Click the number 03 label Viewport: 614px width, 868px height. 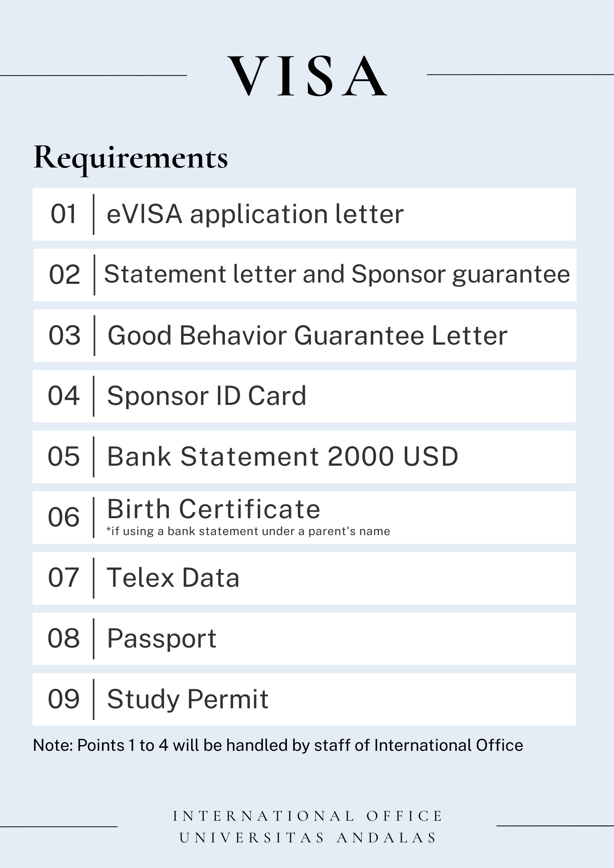(64, 335)
